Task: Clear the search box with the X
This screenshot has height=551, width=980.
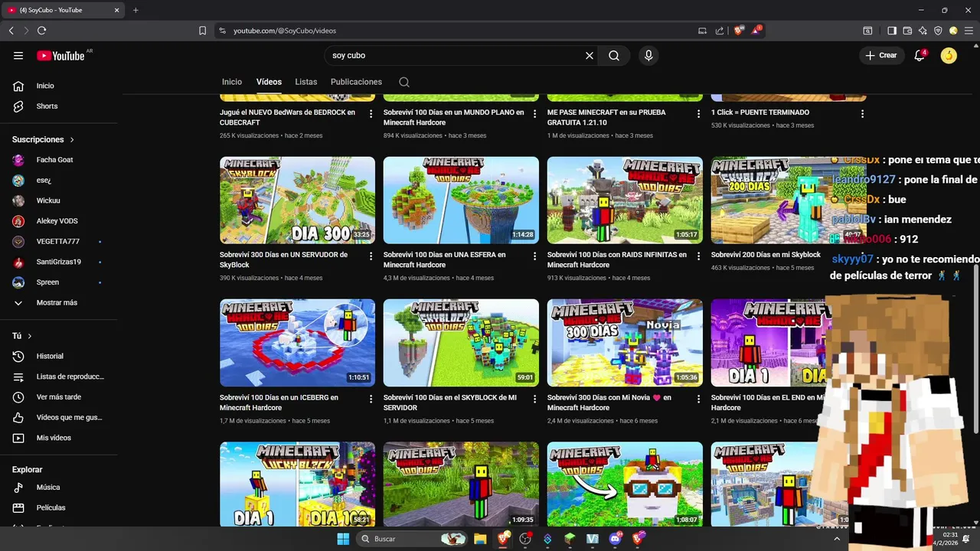Action: (x=590, y=55)
